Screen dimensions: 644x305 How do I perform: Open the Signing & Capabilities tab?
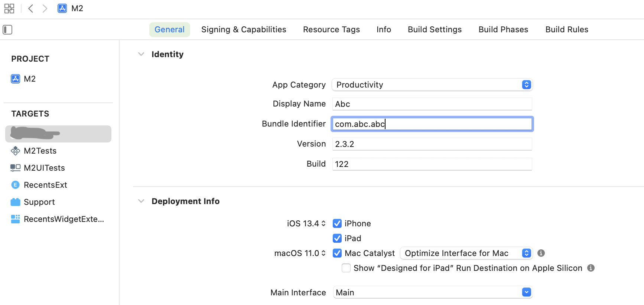point(244,30)
